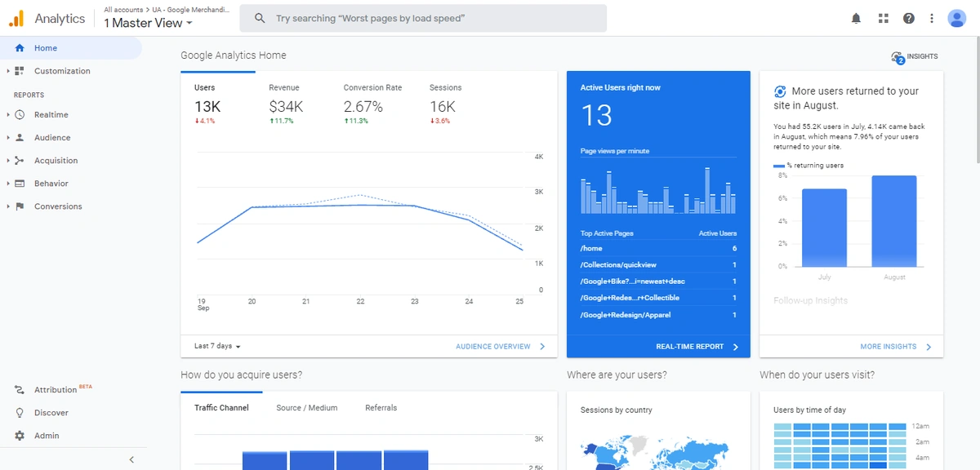Open the Last 7 days date range selector
Image resolution: width=980 pixels, height=470 pixels.
tap(215, 346)
